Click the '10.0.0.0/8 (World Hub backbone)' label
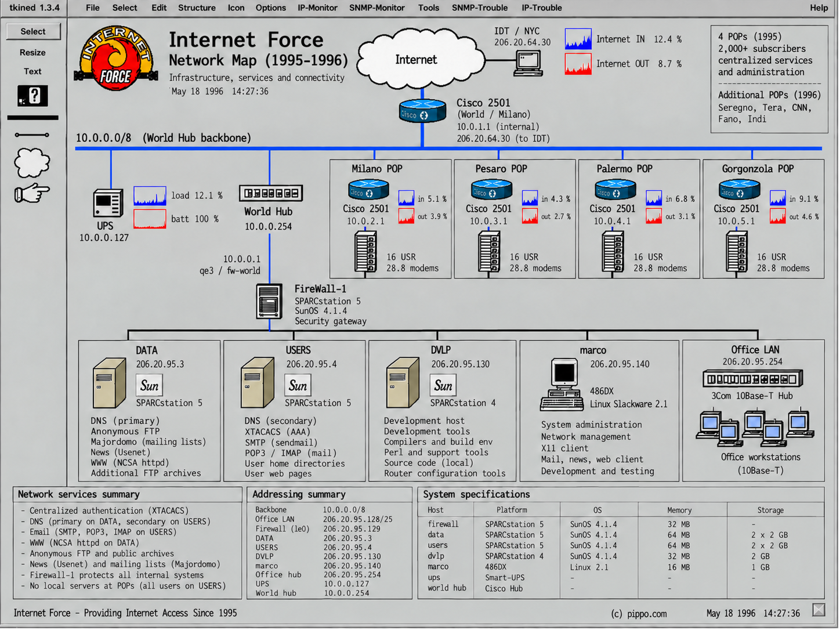Viewport: 840px width, 630px height. coord(164,138)
